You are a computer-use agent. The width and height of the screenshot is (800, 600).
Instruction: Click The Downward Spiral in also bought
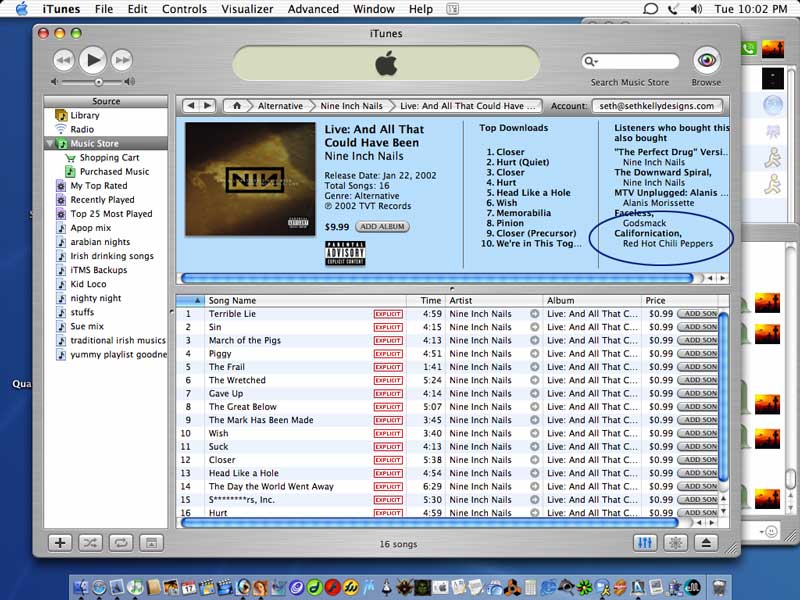[x=662, y=172]
